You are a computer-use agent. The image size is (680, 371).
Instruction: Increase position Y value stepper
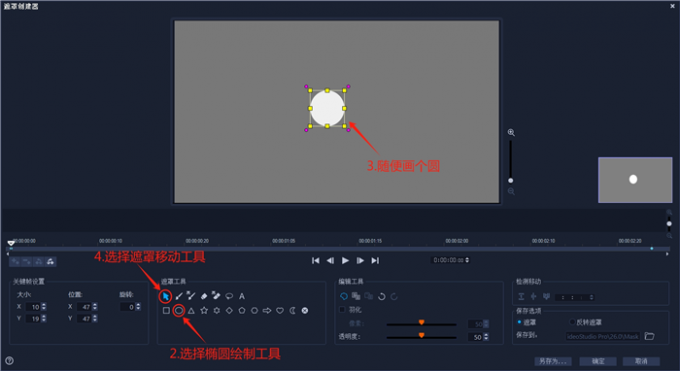(95, 317)
